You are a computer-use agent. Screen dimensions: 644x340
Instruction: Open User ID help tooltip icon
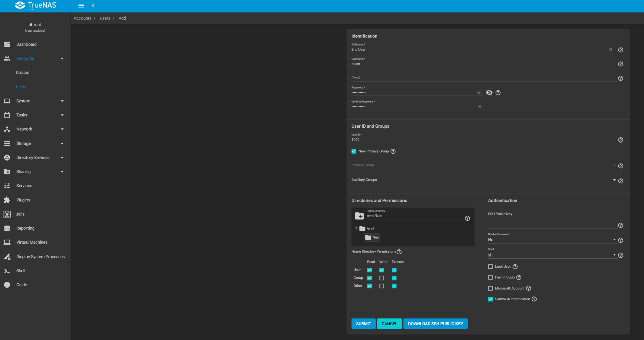621,140
